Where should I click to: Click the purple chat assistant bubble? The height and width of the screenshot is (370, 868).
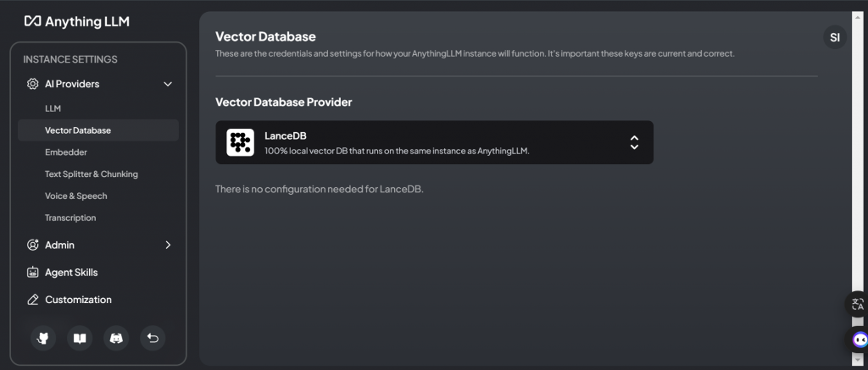click(x=860, y=340)
